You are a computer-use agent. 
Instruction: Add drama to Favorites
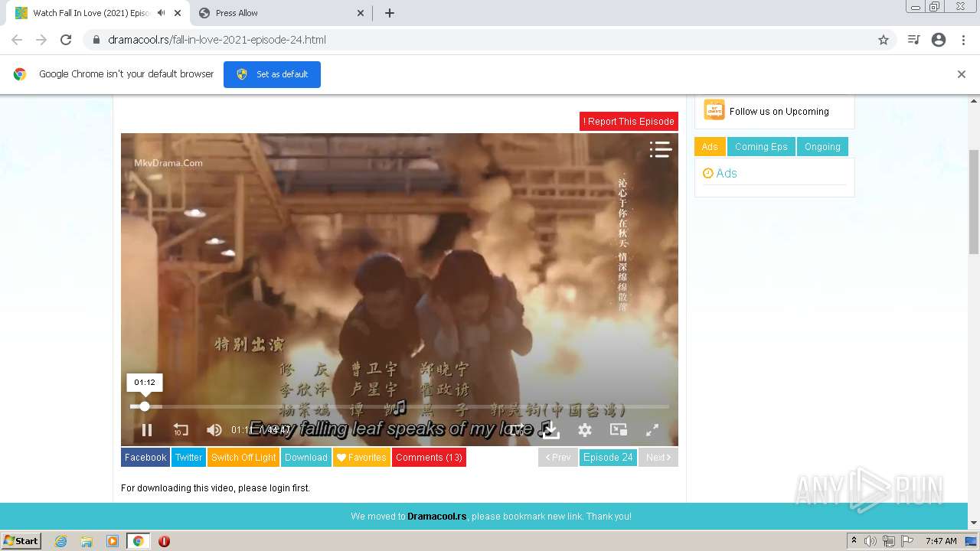pyautogui.click(x=361, y=458)
